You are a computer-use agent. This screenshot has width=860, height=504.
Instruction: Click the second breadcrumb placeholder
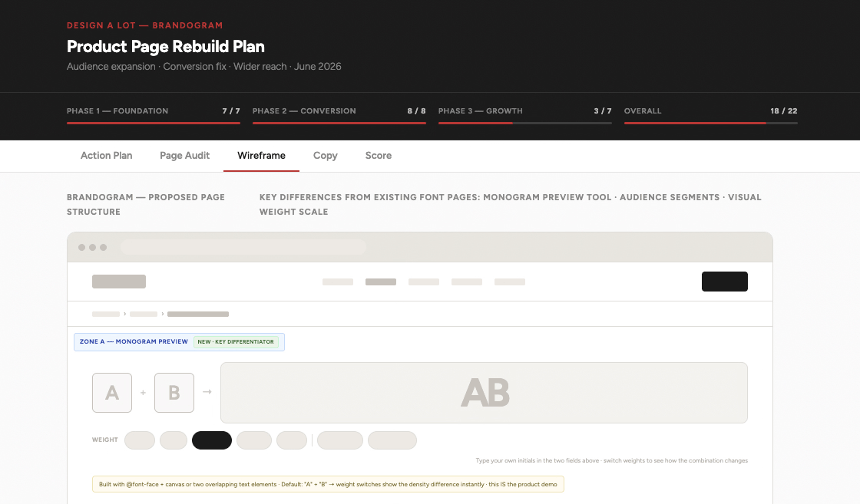pyautogui.click(x=144, y=314)
